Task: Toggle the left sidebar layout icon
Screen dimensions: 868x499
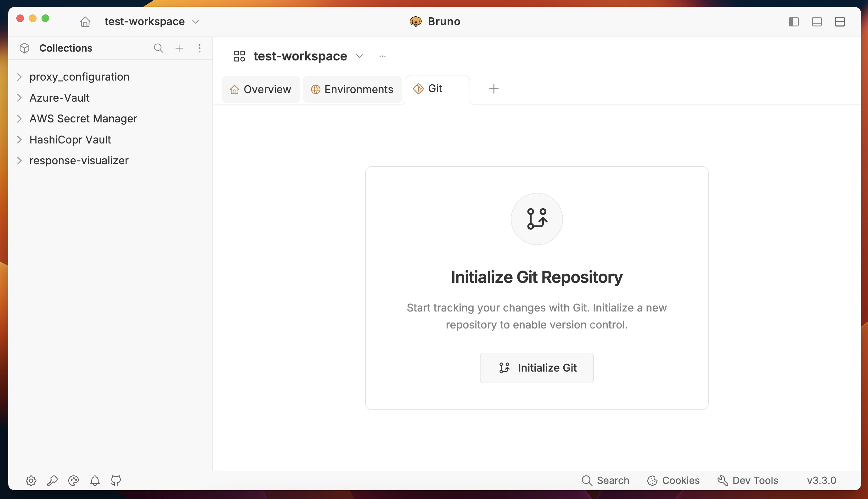Action: [794, 22]
